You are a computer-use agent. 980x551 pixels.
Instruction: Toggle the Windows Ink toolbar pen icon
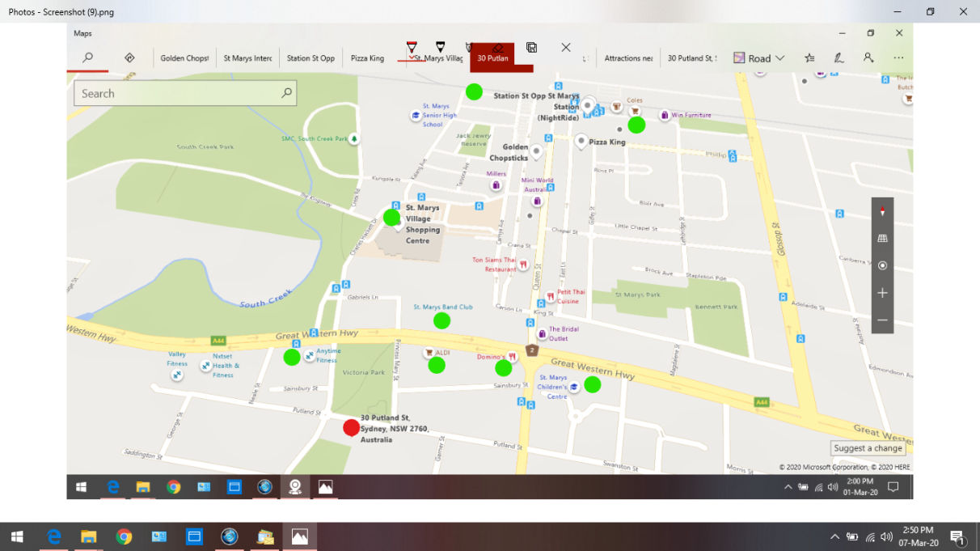coord(839,58)
